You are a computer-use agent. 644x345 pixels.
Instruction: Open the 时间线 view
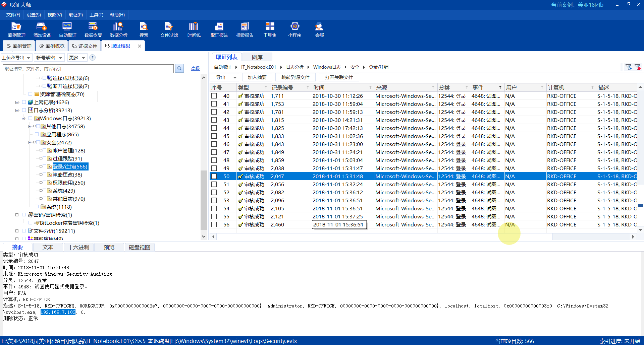pos(194,29)
